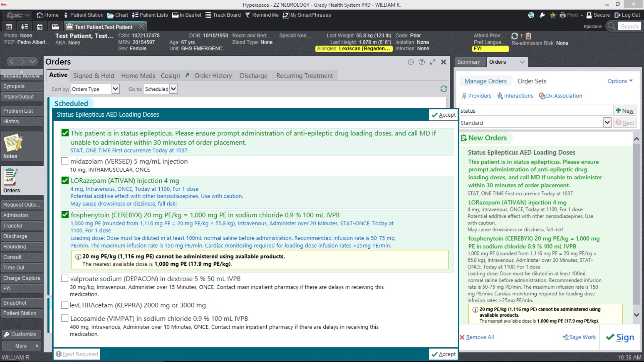Click the Orders help question-mark icon
The height and width of the screenshot is (362, 644).
pos(422,62)
